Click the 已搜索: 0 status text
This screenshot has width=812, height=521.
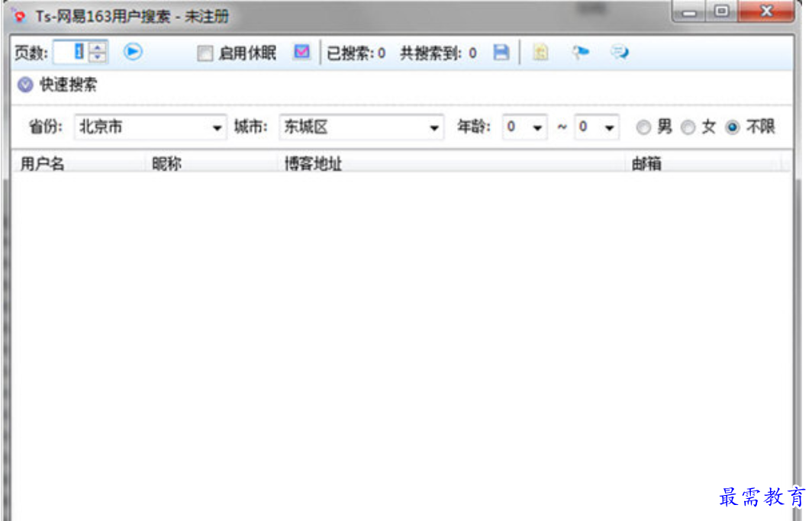point(356,53)
